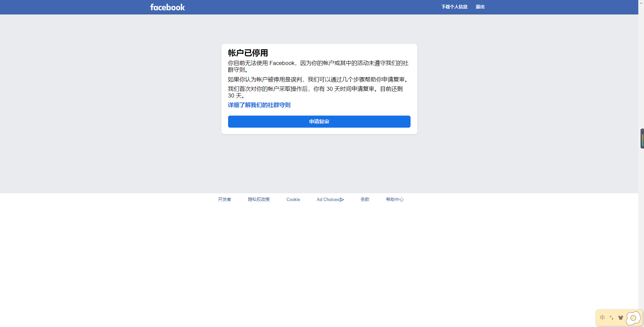The width and height of the screenshot is (644, 327).
Task: Open the 帮助中心 footer link
Action: click(x=394, y=199)
